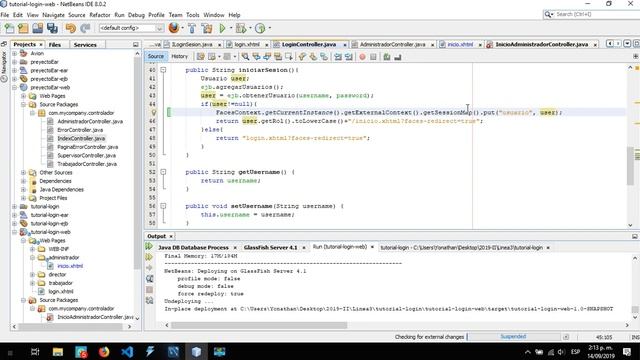Click Find Selection magnifier in editor toolbar
The width and height of the screenshot is (640, 360).
point(245,57)
